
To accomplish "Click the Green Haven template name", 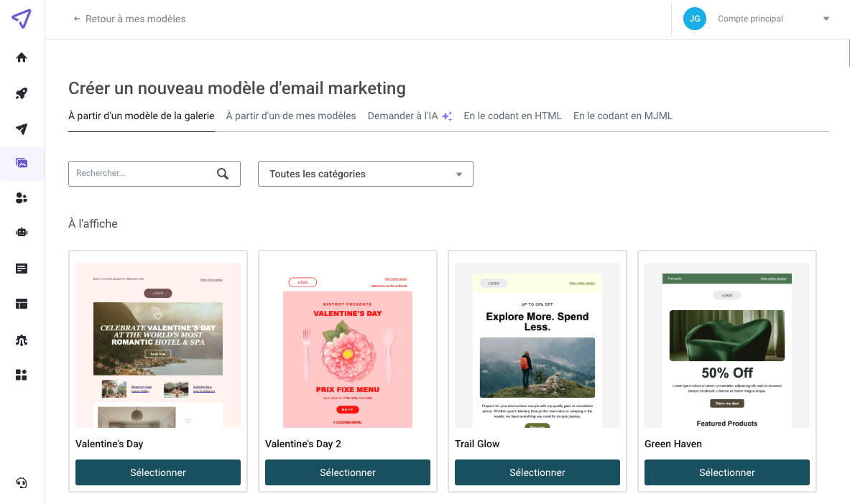I will (x=673, y=444).
